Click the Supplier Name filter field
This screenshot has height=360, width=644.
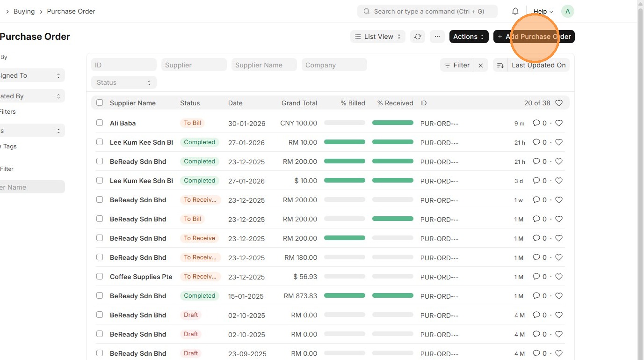click(x=264, y=65)
